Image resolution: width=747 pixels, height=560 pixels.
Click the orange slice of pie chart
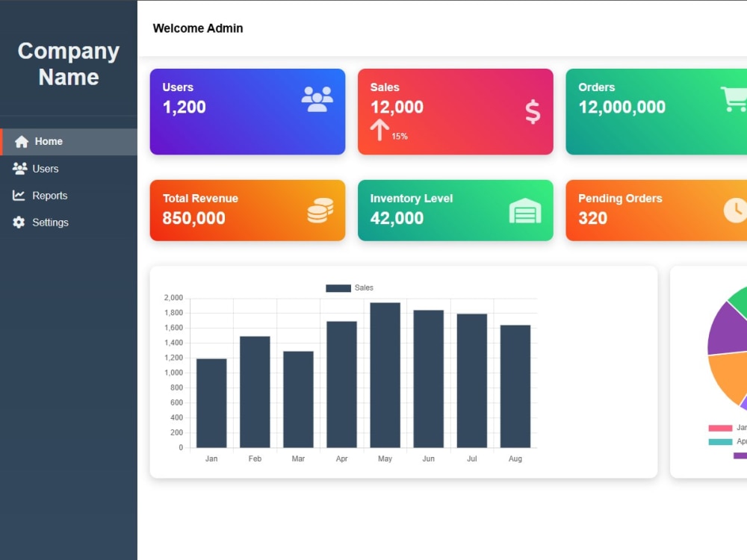tap(730, 379)
